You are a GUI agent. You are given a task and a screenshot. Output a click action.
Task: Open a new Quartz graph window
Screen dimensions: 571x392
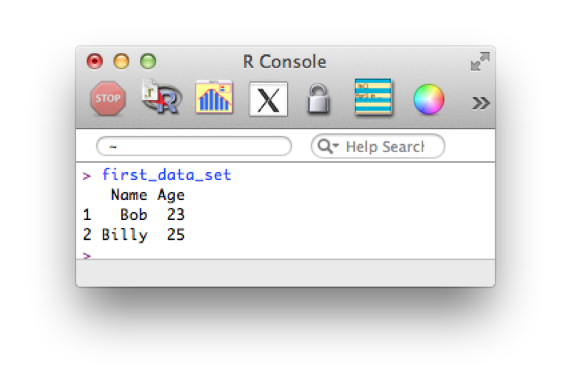[214, 97]
